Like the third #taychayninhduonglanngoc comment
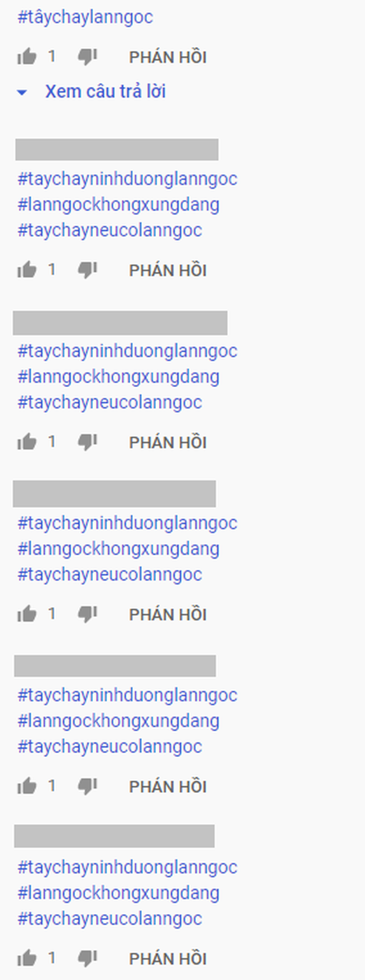365x980 pixels. point(26,614)
